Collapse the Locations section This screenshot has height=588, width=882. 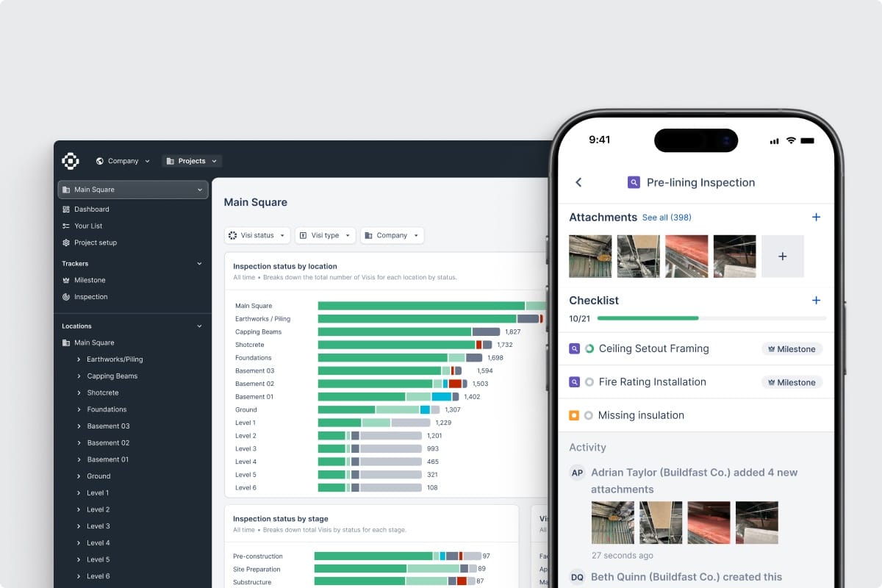click(199, 326)
